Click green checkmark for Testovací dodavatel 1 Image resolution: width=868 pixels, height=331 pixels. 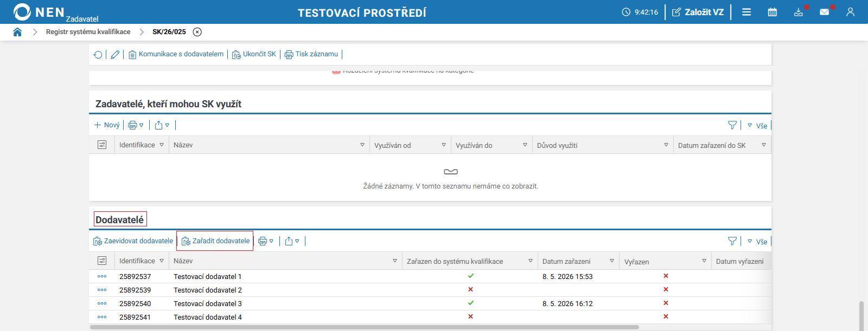(x=470, y=276)
